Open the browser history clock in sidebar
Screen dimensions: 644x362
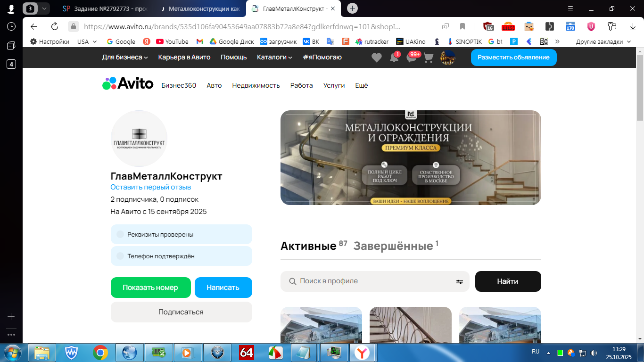point(11,26)
